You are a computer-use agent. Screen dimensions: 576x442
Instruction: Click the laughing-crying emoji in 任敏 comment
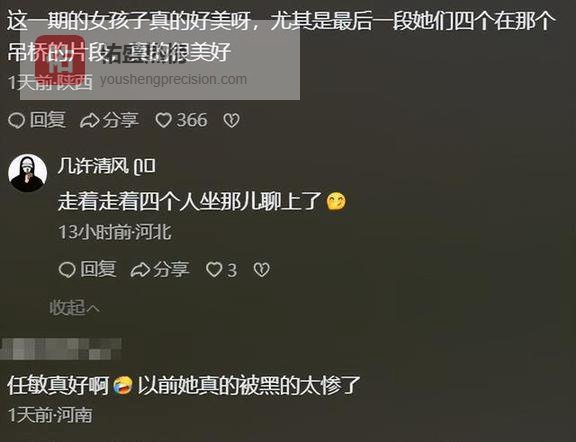pos(123,386)
